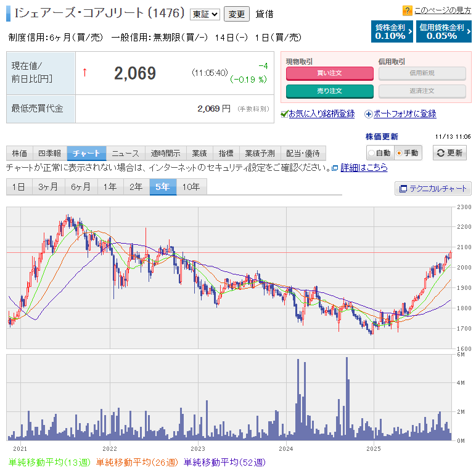Click the current price 2,069 value

point(135,73)
